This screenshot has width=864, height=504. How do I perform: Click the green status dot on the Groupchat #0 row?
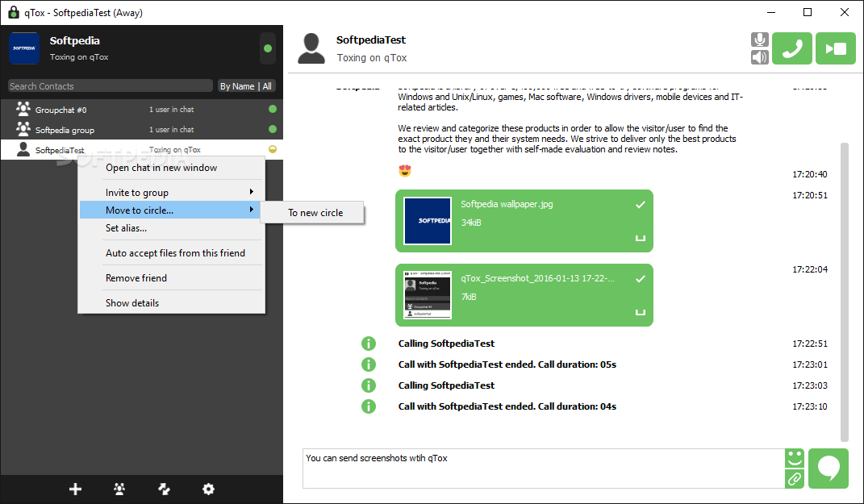pos(272,109)
